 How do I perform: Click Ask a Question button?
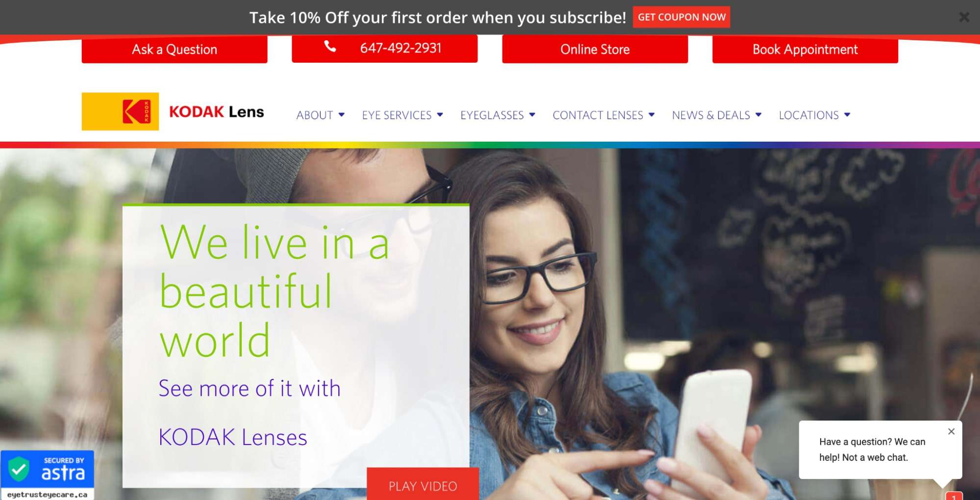click(x=175, y=49)
